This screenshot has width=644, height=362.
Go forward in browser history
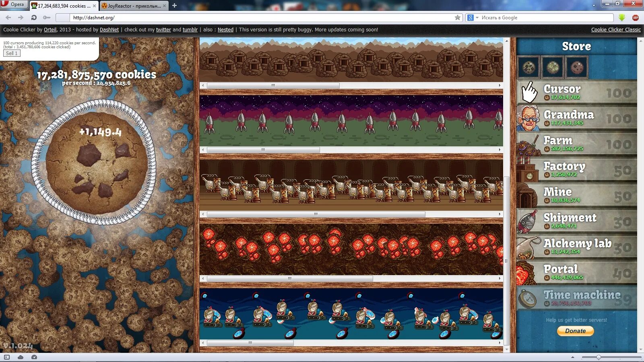point(21,18)
